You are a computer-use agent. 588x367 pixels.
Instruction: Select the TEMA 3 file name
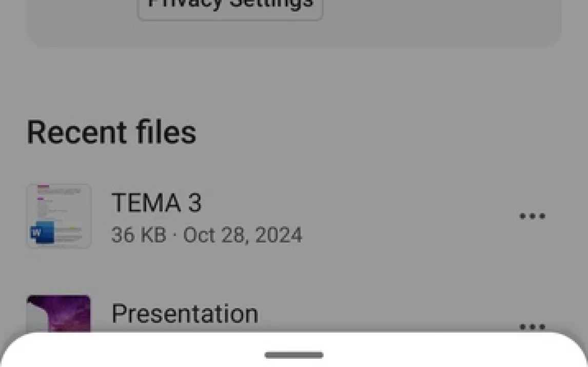pos(156,202)
